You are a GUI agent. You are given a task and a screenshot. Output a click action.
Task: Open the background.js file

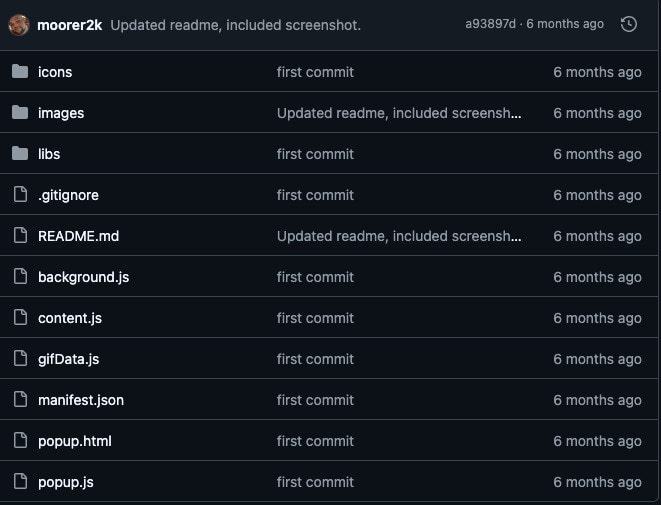click(83, 277)
